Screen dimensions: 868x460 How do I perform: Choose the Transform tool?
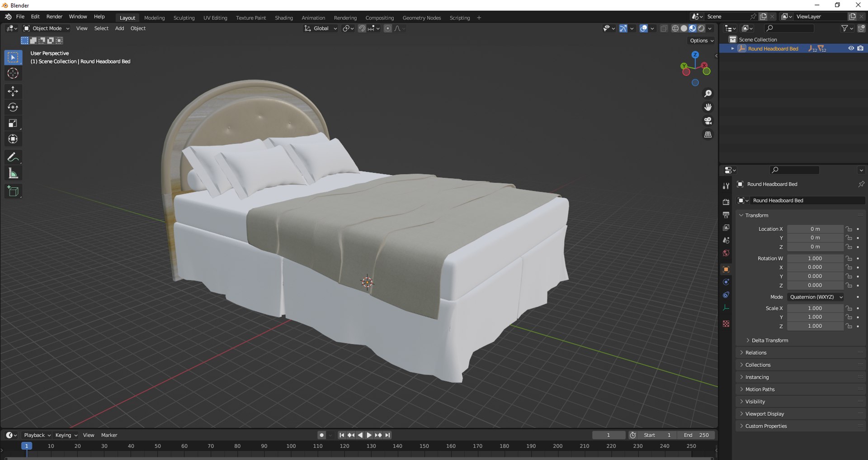(x=13, y=139)
